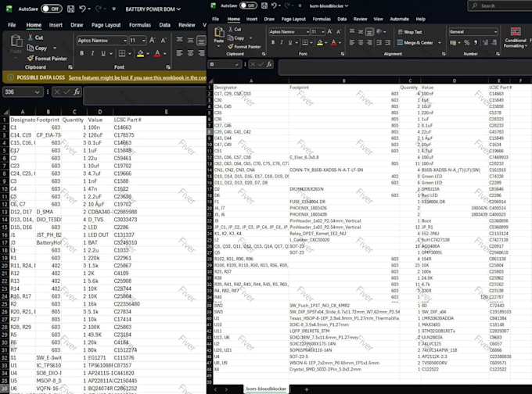Toggle AutoSave in BATTERY POWER BOM window
The image size is (532, 394).
coord(52,9)
